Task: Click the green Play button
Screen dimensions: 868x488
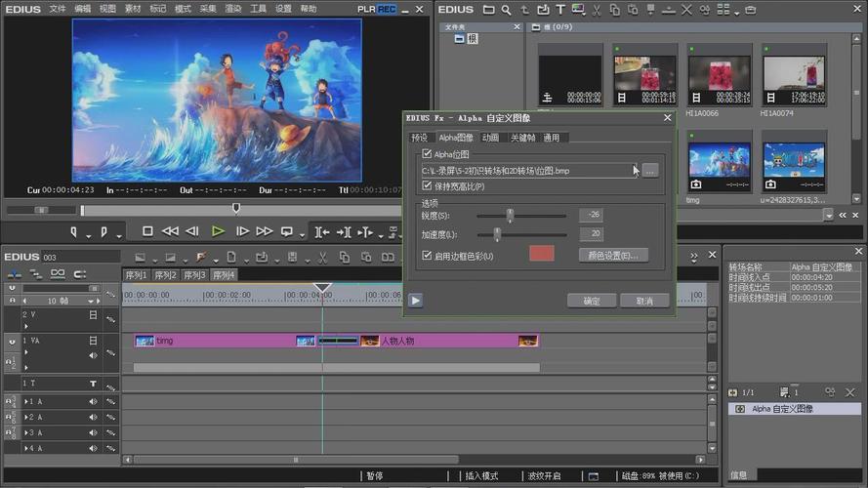Action: point(218,231)
